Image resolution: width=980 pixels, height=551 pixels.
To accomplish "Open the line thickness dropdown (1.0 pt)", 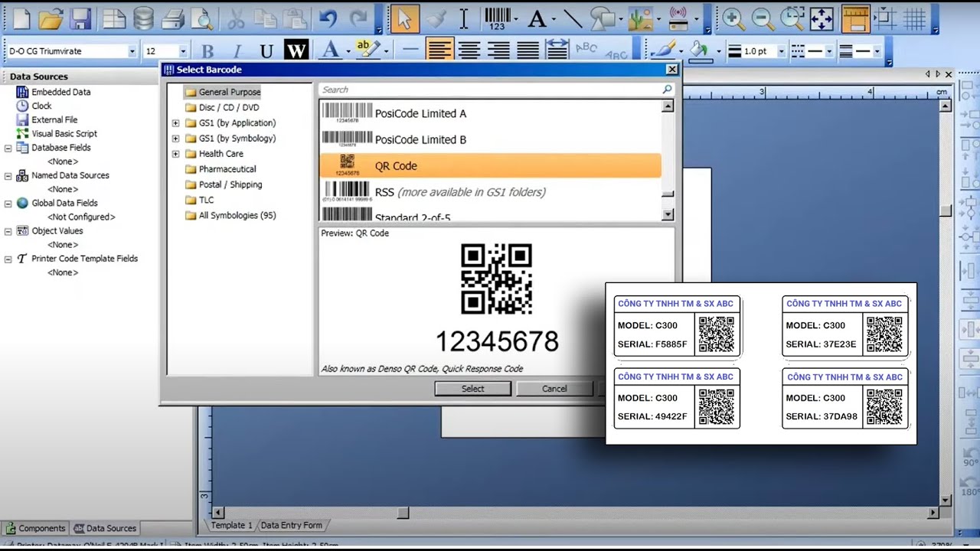I will (781, 51).
